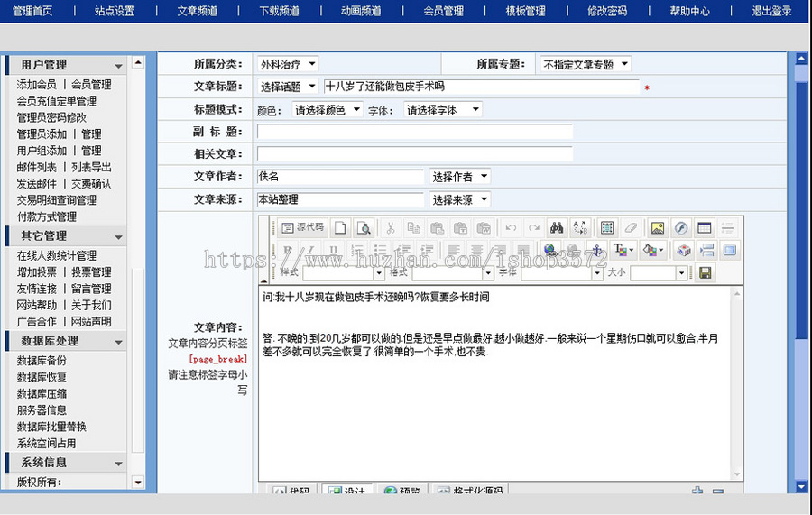Viewport: 812px width, 515px height.
Task: Click the Paste clipboard icon
Action: pyautogui.click(x=437, y=228)
